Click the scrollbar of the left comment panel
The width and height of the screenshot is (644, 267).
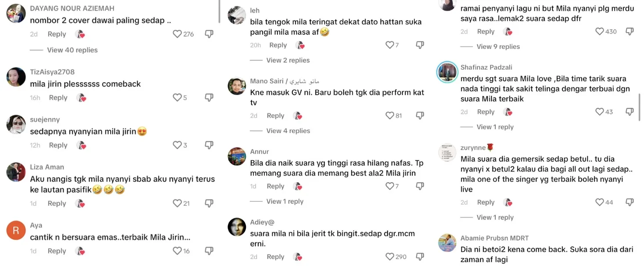click(220, 11)
